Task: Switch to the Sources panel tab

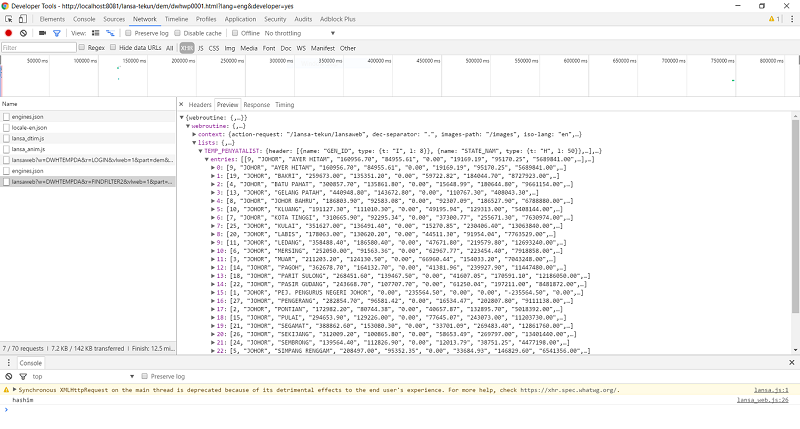Action: [114, 19]
